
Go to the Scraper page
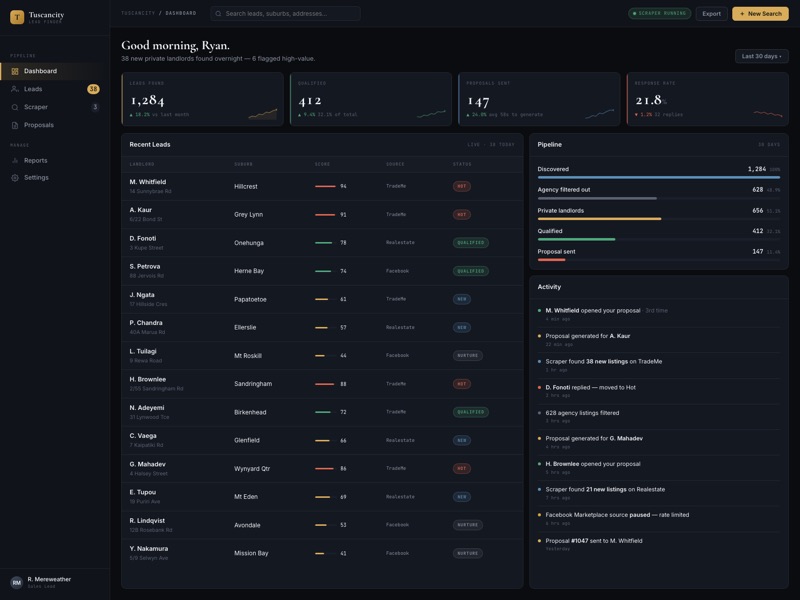[x=55, y=107]
